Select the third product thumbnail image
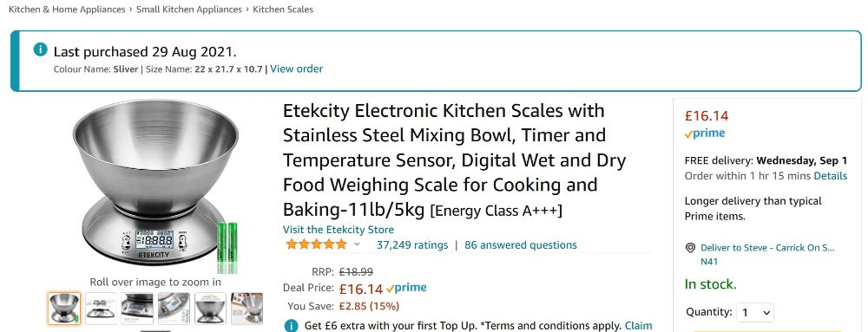This screenshot has height=332, width=868. (137, 309)
